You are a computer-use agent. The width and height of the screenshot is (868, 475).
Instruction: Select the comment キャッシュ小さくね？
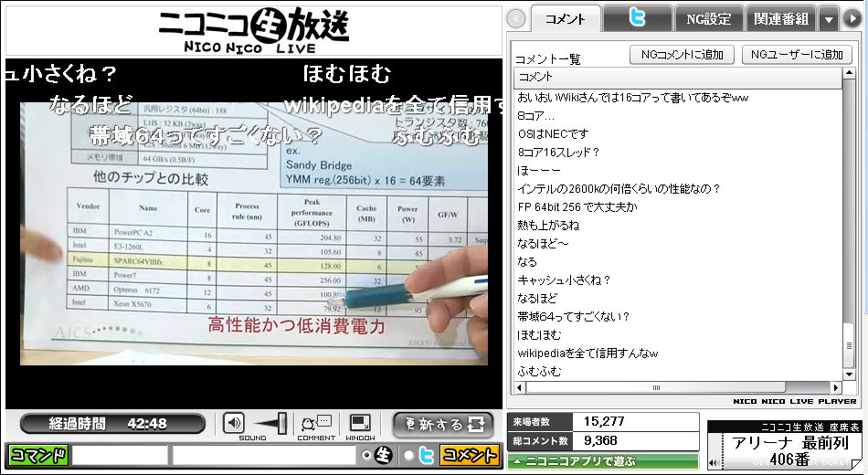pos(564,280)
